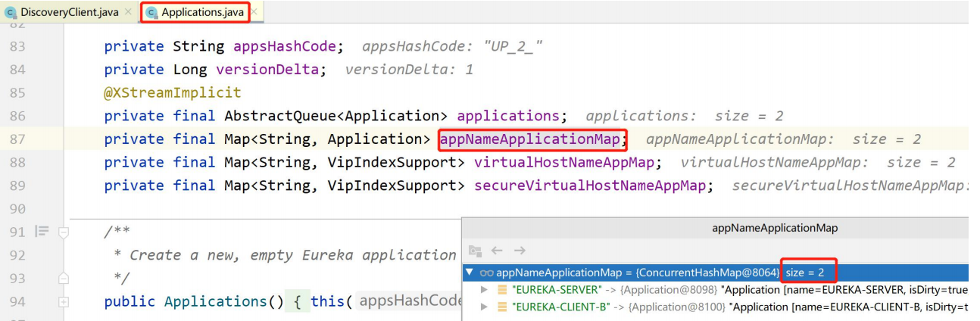The image size is (980, 321).
Task: Click the inline hint virtualHostNameAppMap: size = 2
Action: pyautogui.click(x=818, y=162)
